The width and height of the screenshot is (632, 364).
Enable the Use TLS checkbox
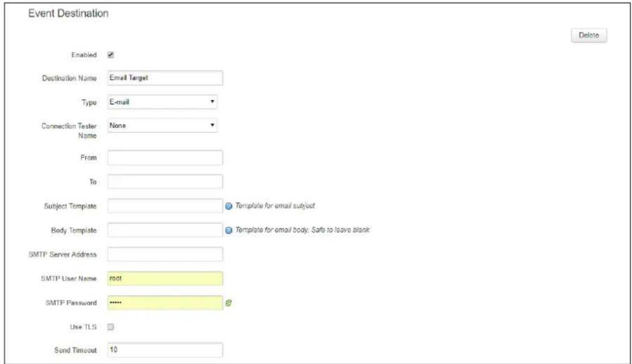[x=110, y=327]
